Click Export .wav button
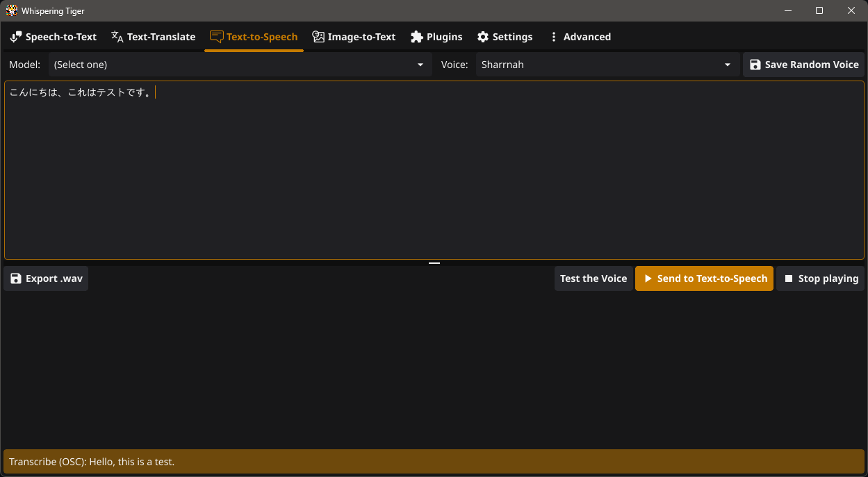868x477 pixels. tap(46, 278)
